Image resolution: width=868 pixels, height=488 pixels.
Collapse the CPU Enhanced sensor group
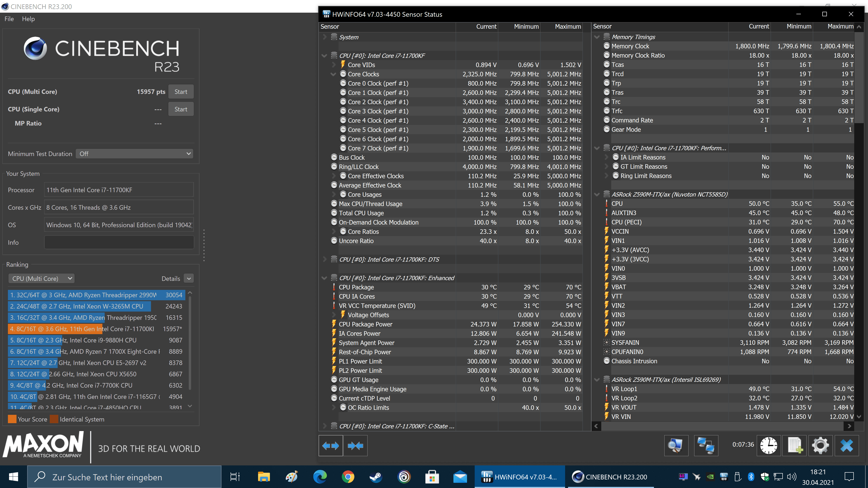coord(325,278)
